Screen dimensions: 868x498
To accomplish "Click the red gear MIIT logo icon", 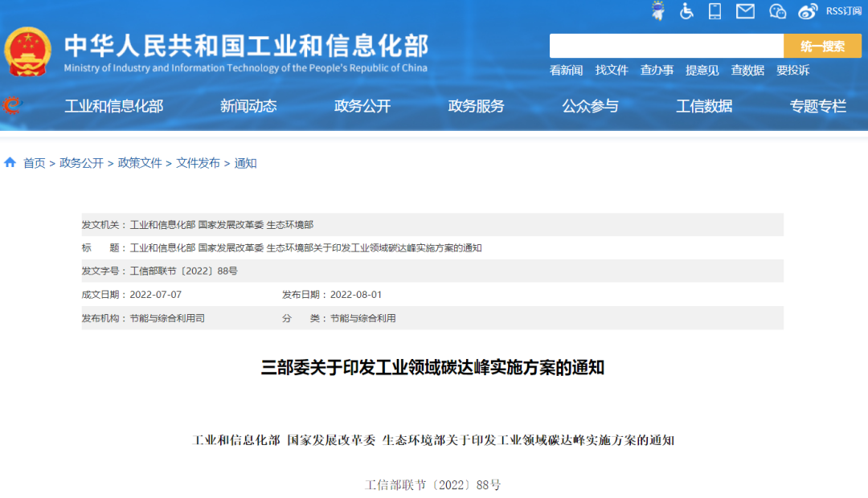I will [11, 105].
